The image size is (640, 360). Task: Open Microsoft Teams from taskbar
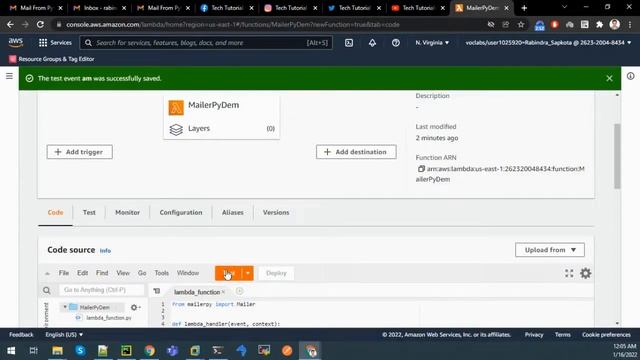[x=172, y=350]
